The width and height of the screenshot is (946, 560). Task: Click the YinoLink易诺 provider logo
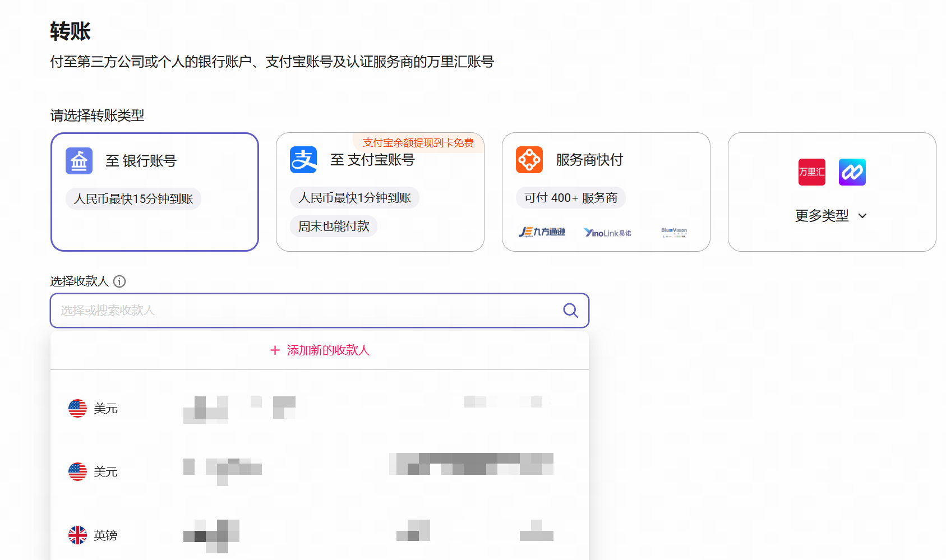607,233
